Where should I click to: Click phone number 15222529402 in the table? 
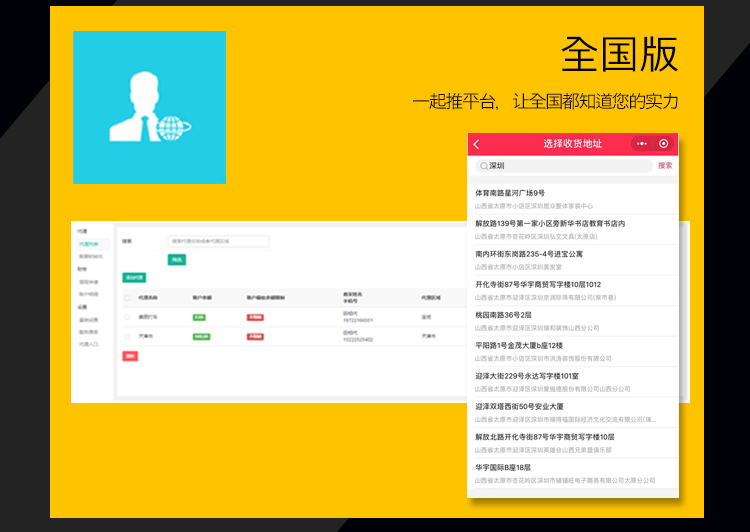click(358, 340)
